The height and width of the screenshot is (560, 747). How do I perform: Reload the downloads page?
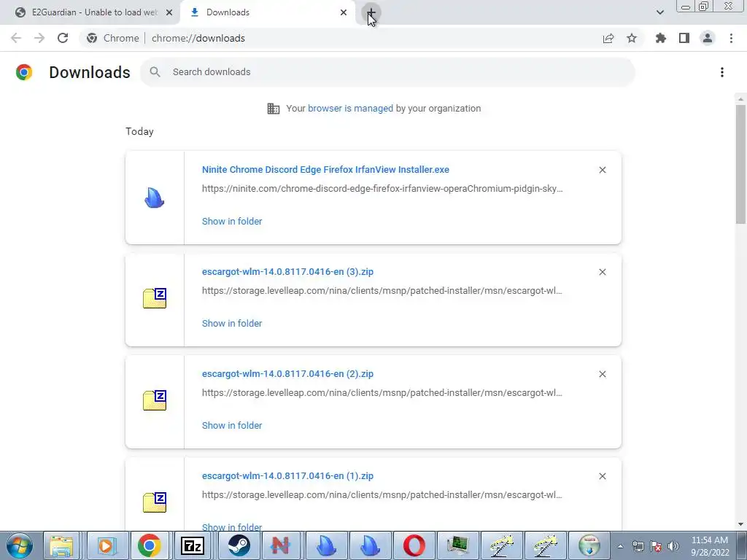coord(63,38)
